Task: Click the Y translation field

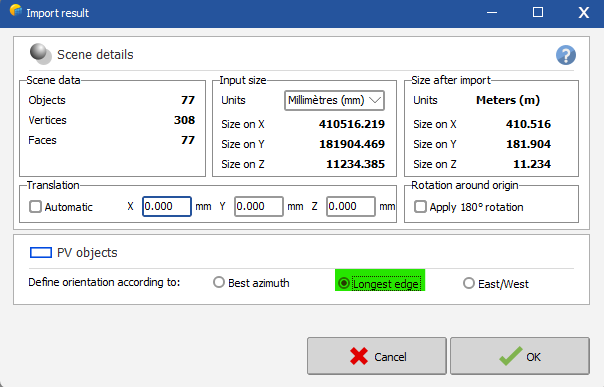Action: [259, 206]
